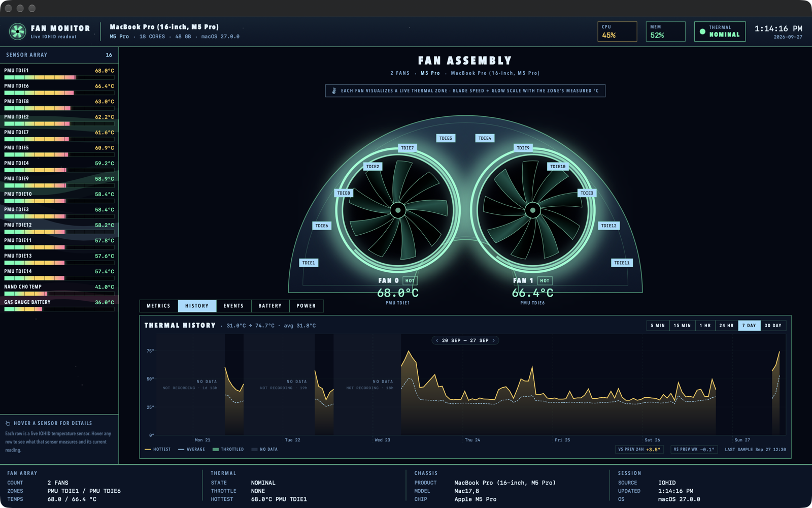
Task: Set history range to 24 HR
Action: 726,326
